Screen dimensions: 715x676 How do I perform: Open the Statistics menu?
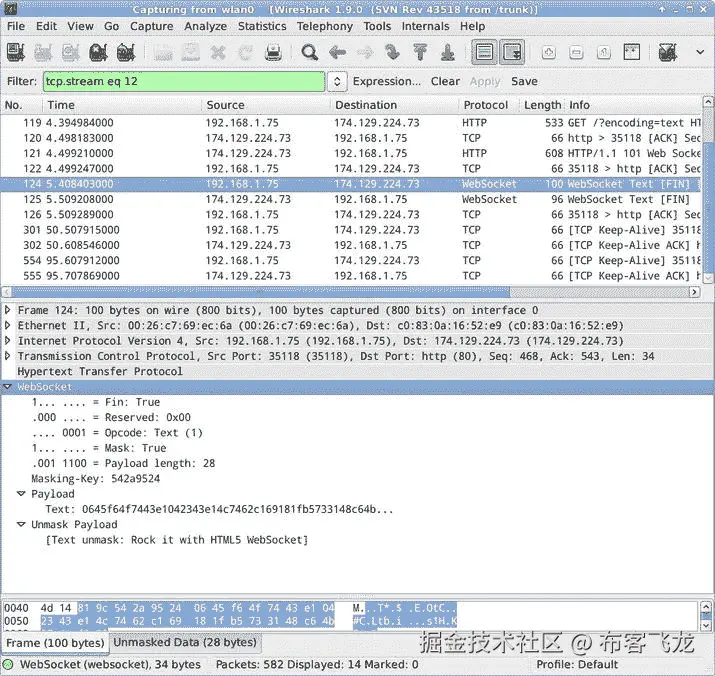coord(262,26)
